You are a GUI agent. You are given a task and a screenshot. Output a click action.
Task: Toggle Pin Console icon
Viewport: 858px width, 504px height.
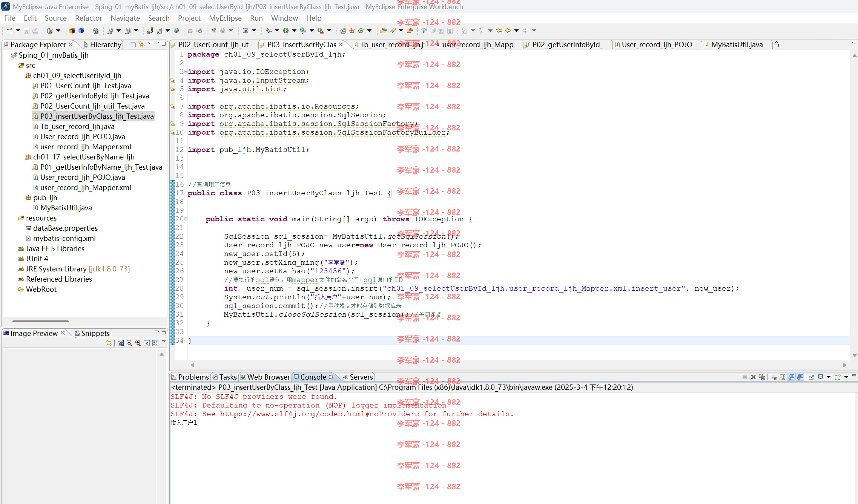click(812, 377)
